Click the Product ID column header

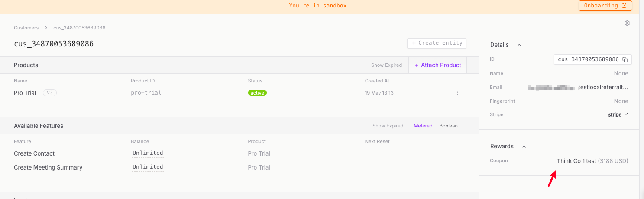pyautogui.click(x=143, y=81)
